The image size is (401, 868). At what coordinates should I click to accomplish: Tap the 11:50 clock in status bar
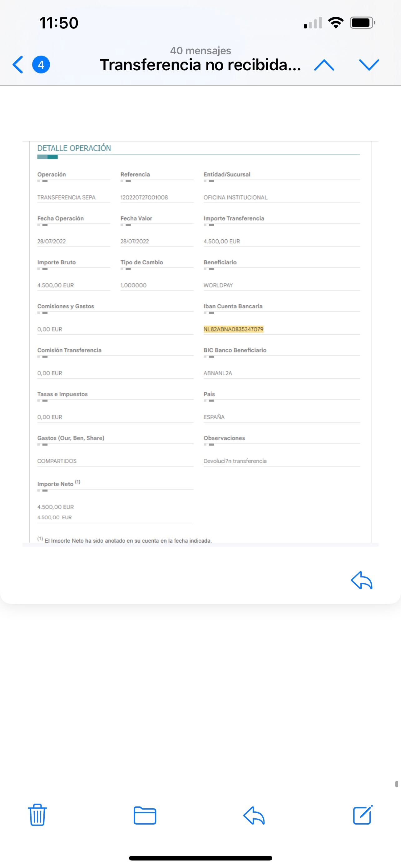point(59,23)
